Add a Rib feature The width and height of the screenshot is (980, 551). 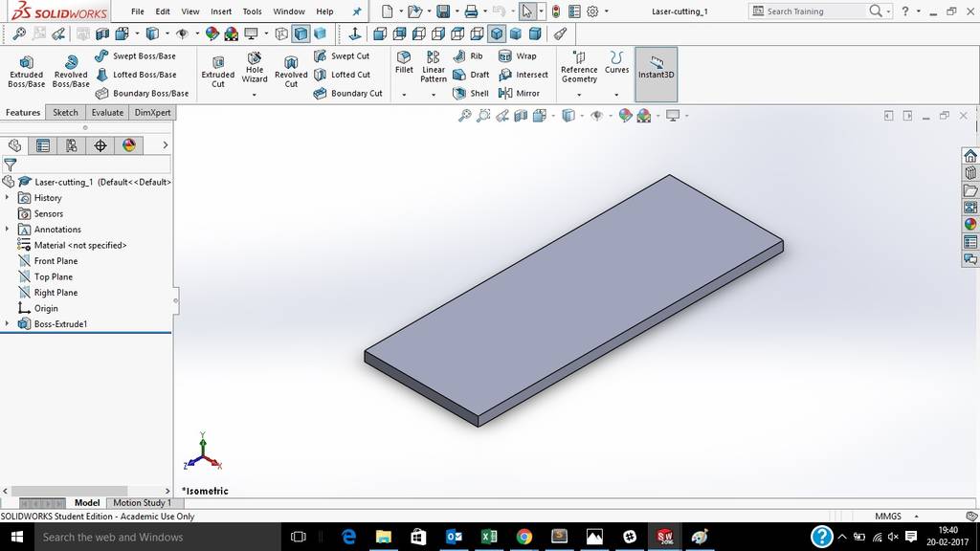pos(467,56)
